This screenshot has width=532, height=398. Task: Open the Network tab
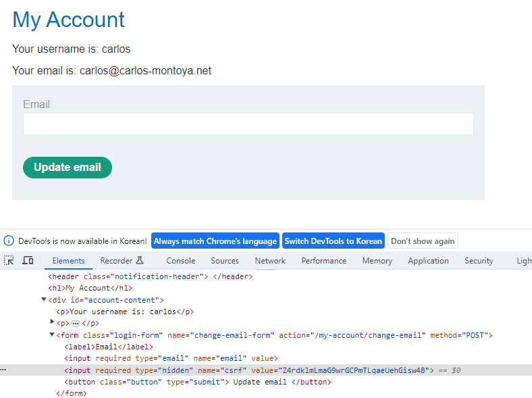(x=270, y=260)
